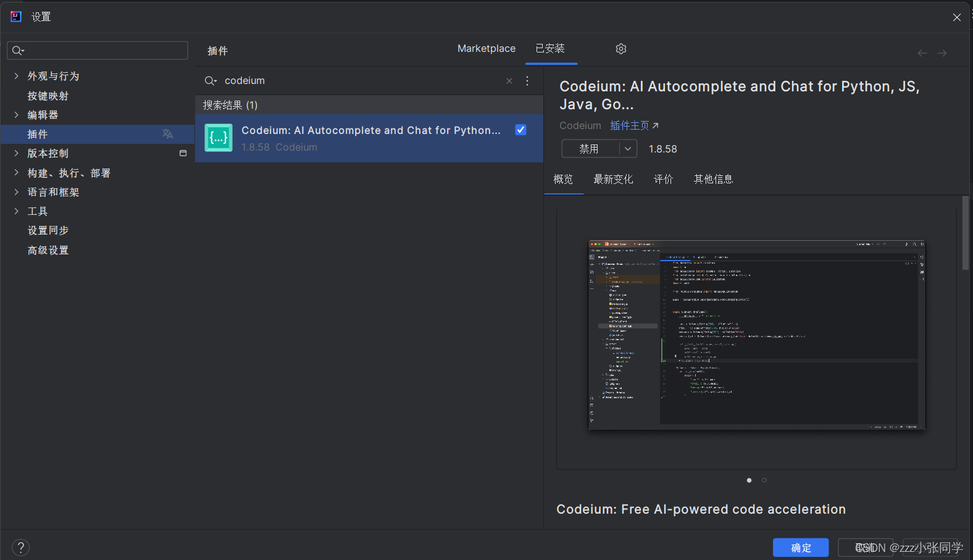Click the Codeium IDE screenshot preview
Screen dimensions: 973x560
click(757, 335)
